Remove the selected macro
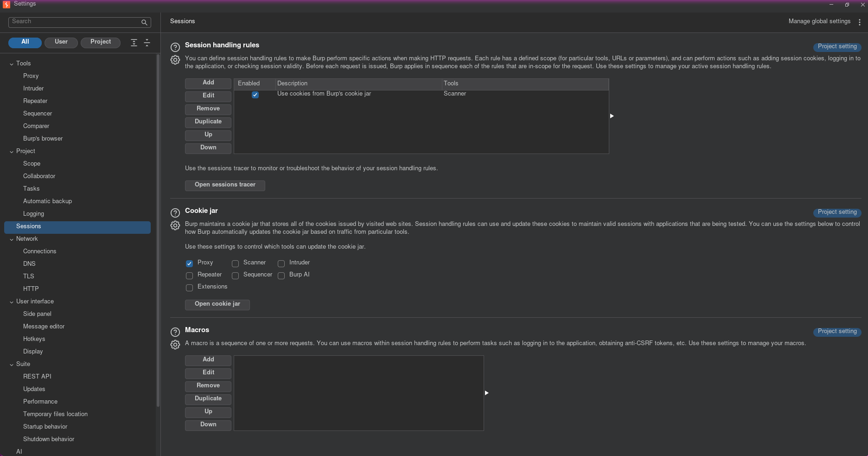Image resolution: width=868 pixels, height=456 pixels. click(208, 386)
